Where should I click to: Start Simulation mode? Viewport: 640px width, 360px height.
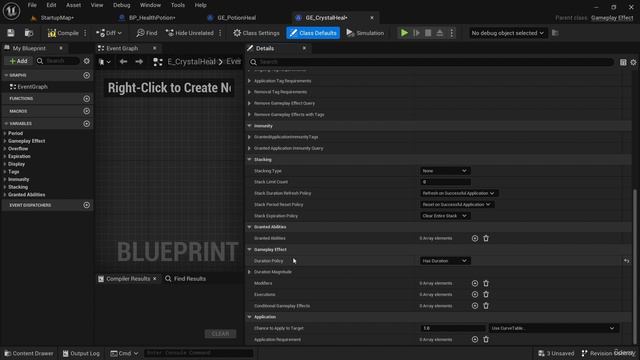tap(365, 33)
